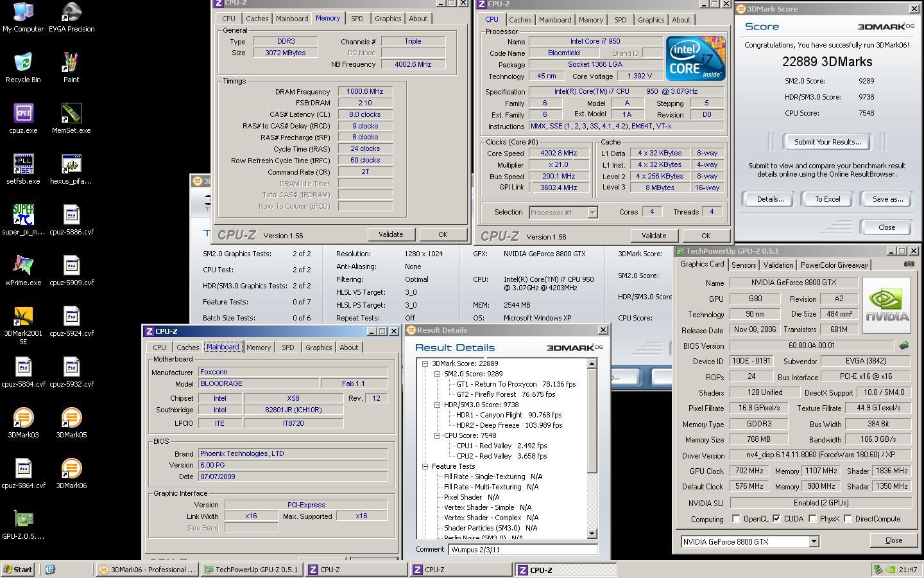The image size is (924, 578).
Task: Select HDR2 - Deep Freeze tree row
Action: coord(509,425)
